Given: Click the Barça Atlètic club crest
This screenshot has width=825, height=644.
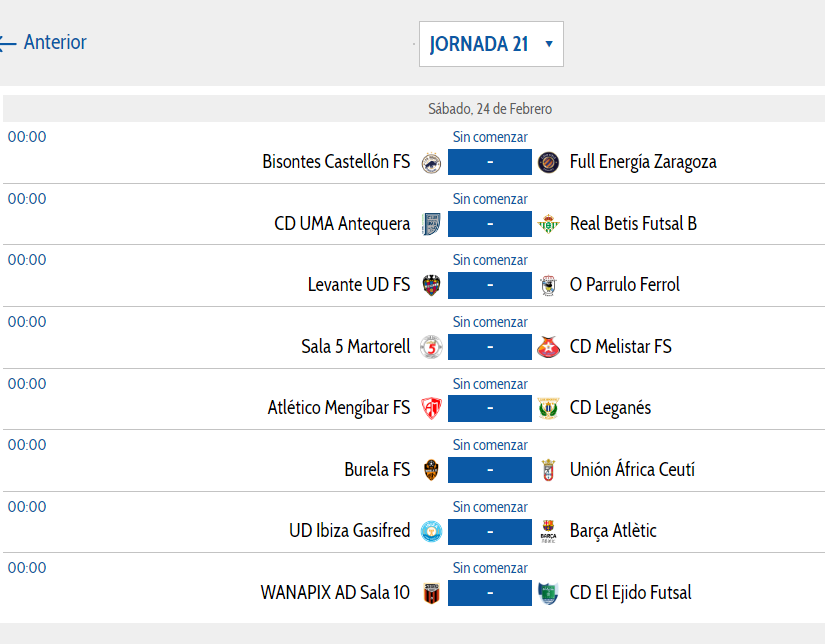Looking at the screenshot, I should (x=548, y=531).
